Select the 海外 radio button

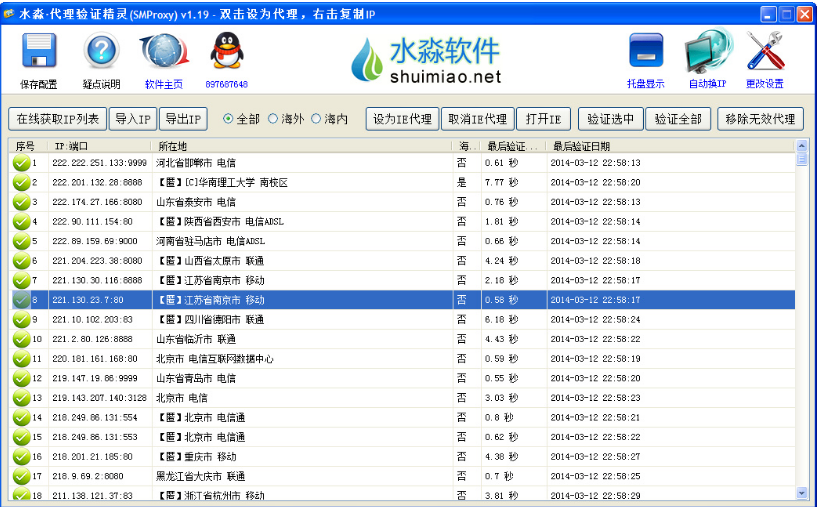[273, 119]
